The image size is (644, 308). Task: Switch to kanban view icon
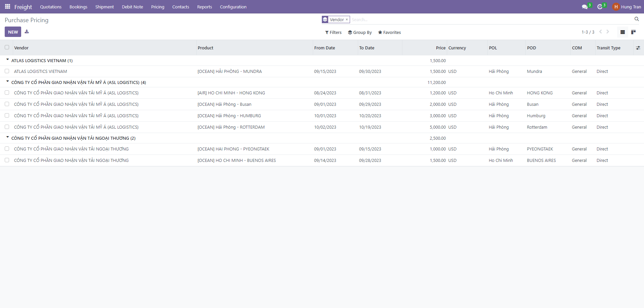point(633,32)
